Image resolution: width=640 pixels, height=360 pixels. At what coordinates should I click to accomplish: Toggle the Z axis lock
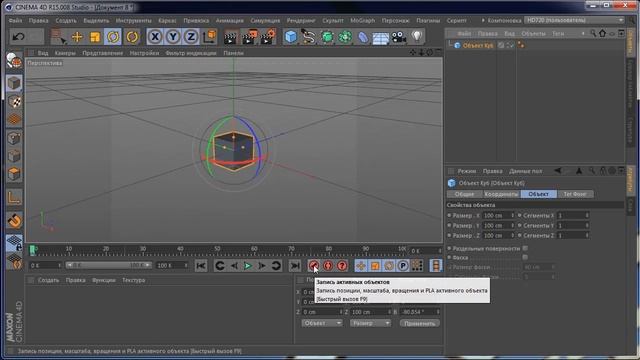(x=191, y=37)
